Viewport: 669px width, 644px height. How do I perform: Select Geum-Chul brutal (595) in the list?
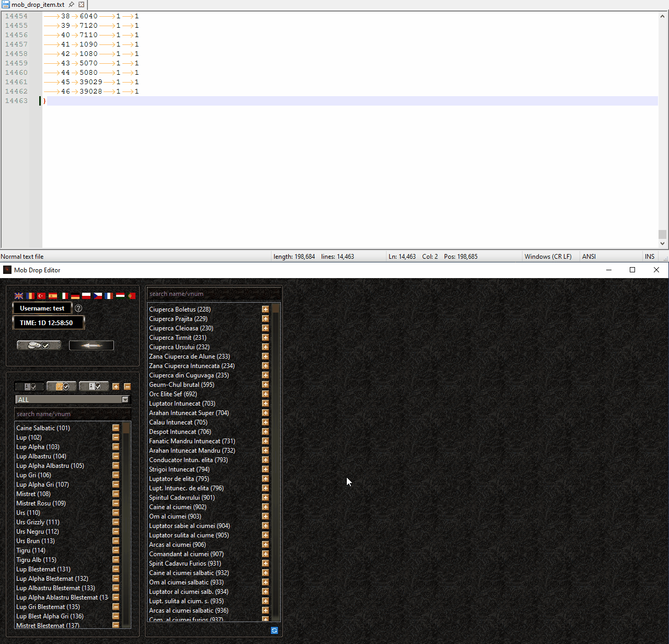coord(182,385)
